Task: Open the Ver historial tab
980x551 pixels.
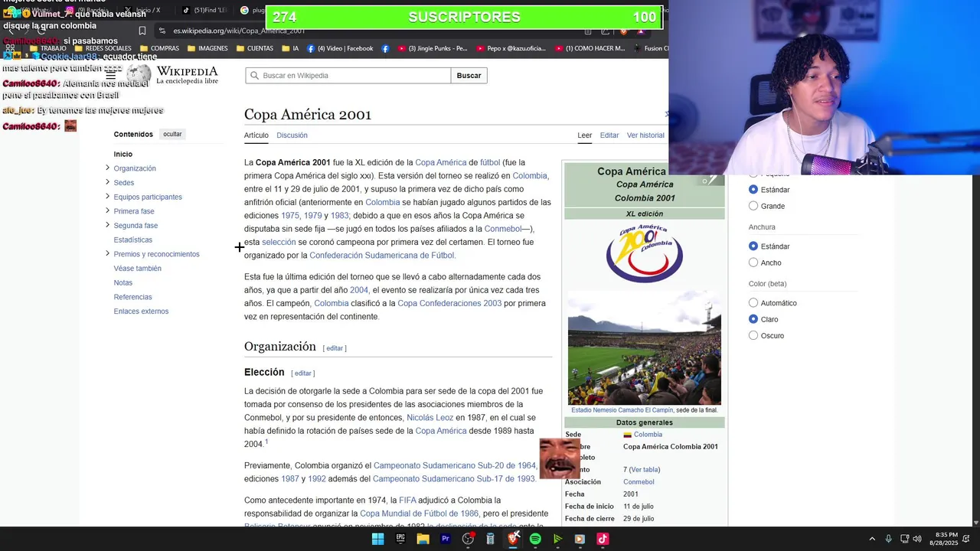Action: click(645, 135)
